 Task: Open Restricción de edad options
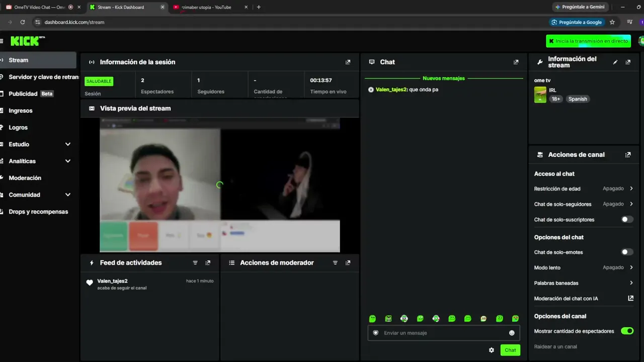coord(584,189)
